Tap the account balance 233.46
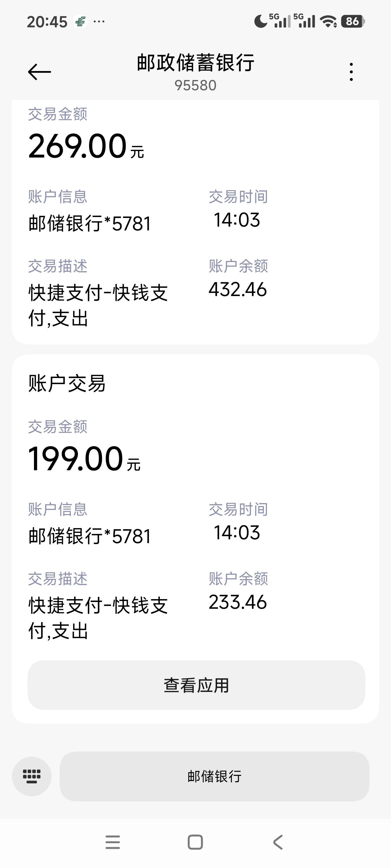 tap(237, 602)
